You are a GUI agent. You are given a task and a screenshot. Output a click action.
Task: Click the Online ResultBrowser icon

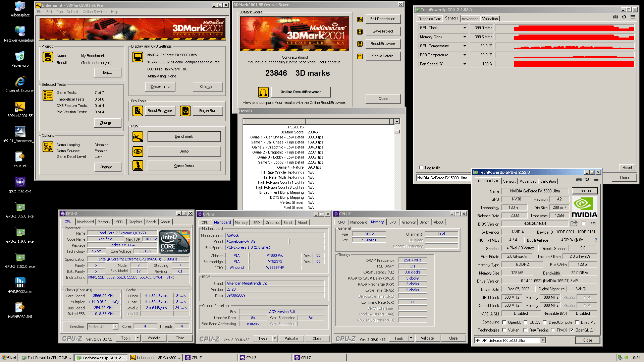pos(263,92)
